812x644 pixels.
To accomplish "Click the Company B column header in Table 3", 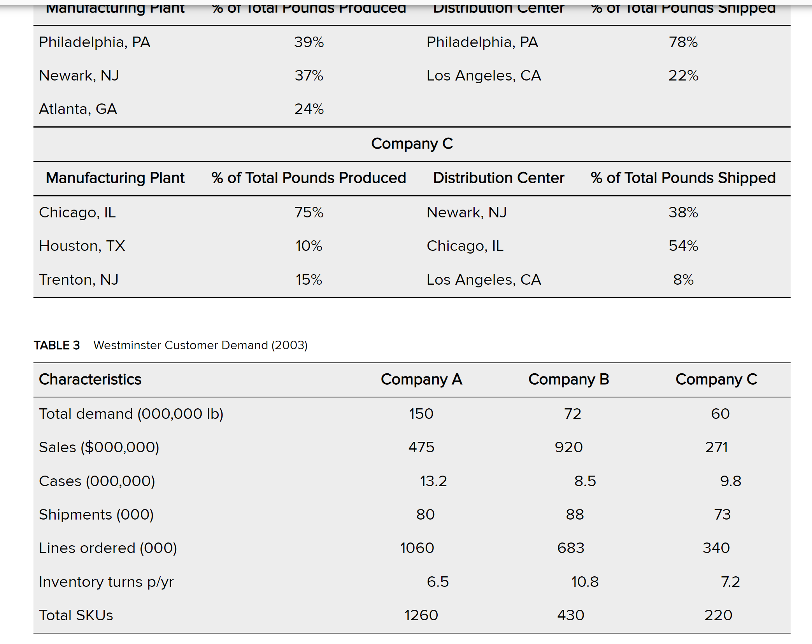I will [x=568, y=380].
